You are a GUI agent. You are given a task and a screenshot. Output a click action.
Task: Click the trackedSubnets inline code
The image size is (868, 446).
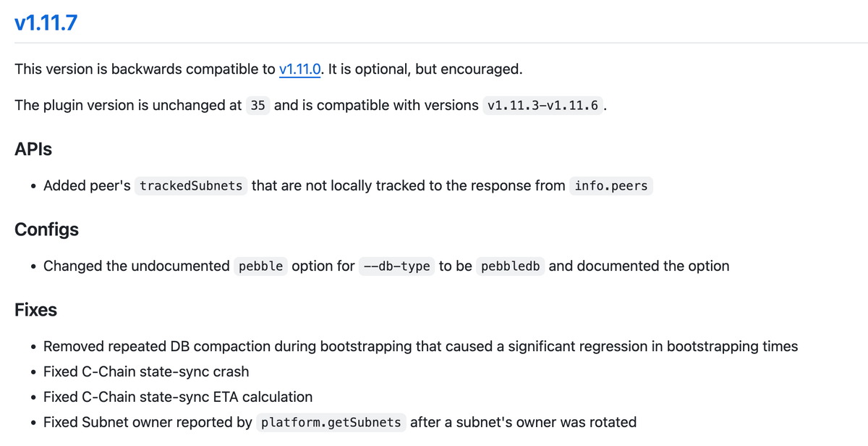[x=191, y=186]
